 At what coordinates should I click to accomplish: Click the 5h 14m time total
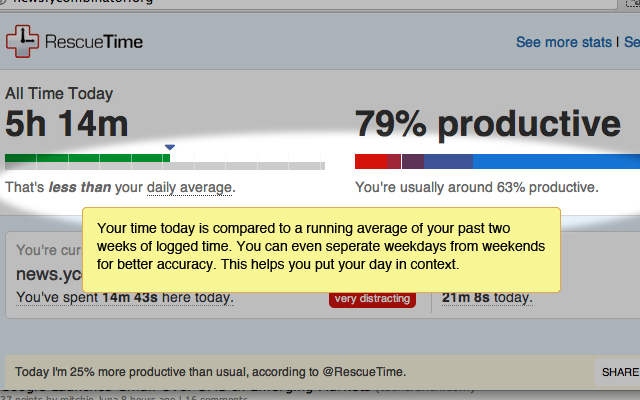pos(67,124)
